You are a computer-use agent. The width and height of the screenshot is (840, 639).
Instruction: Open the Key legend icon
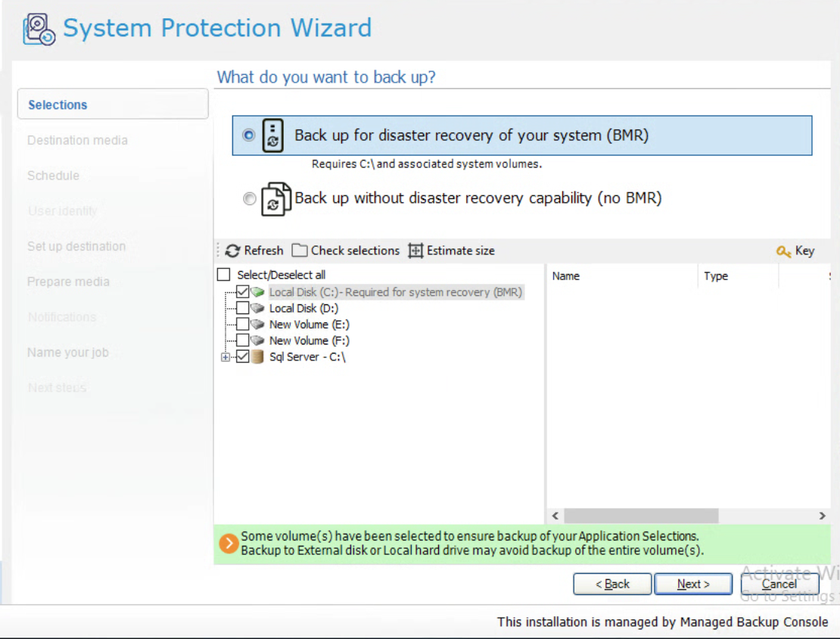click(x=784, y=251)
